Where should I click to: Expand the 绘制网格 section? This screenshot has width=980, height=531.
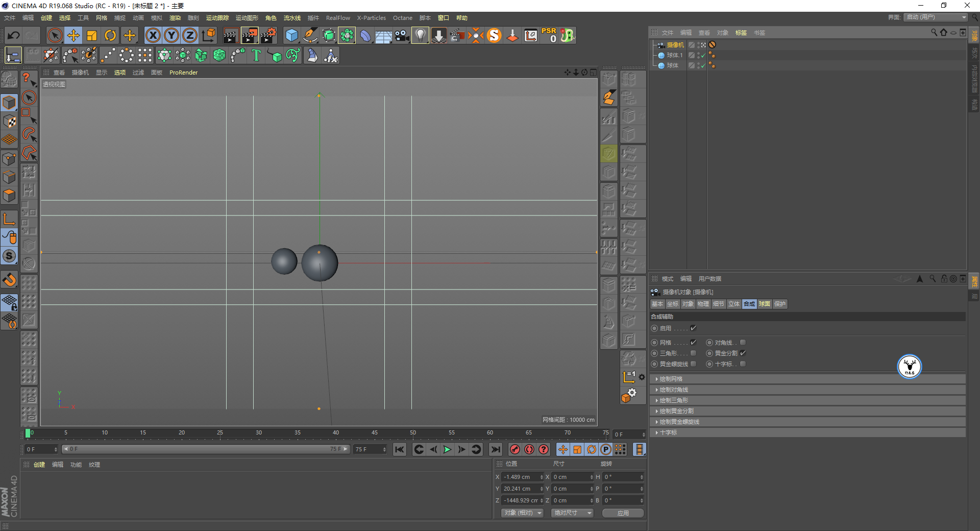807,379
